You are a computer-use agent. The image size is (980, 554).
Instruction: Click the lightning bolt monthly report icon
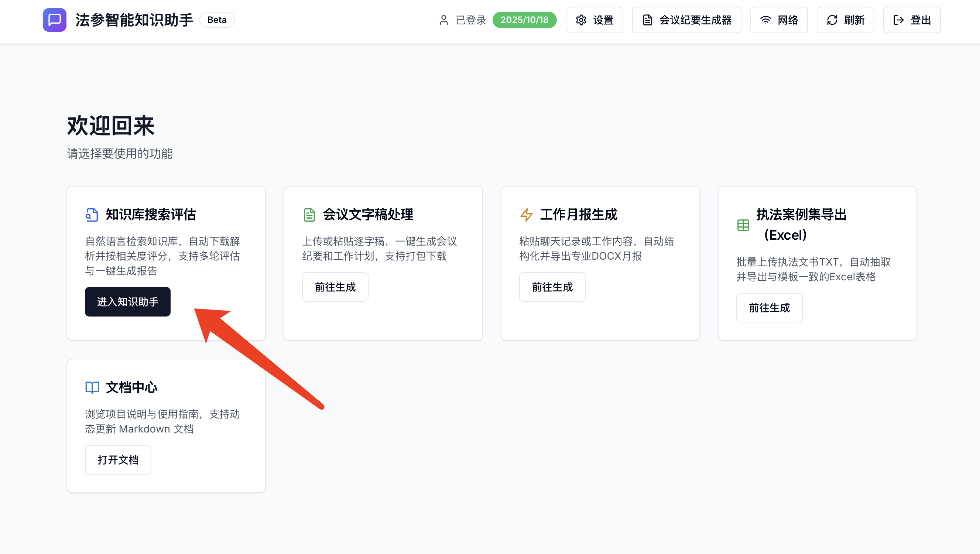pyautogui.click(x=526, y=215)
